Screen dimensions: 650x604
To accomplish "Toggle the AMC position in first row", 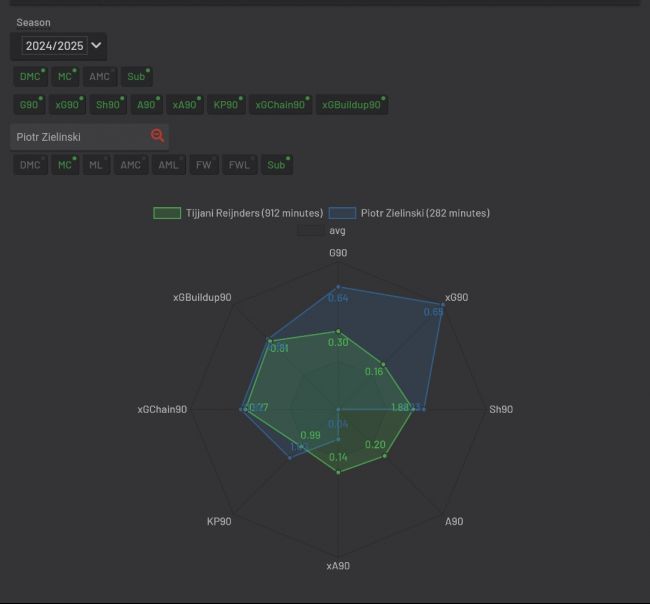I will (x=100, y=77).
